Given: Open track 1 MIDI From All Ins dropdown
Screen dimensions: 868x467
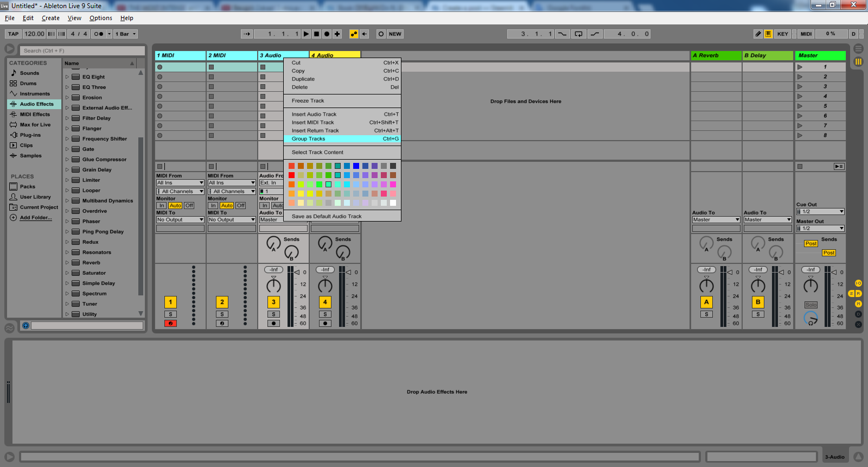Looking at the screenshot, I should pyautogui.click(x=180, y=183).
